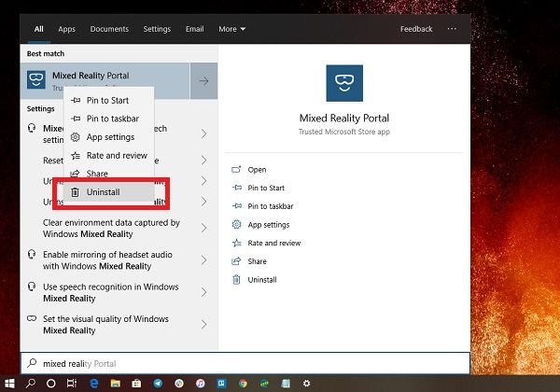Click the Feedback button
The width and height of the screenshot is (560, 392).
point(416,29)
